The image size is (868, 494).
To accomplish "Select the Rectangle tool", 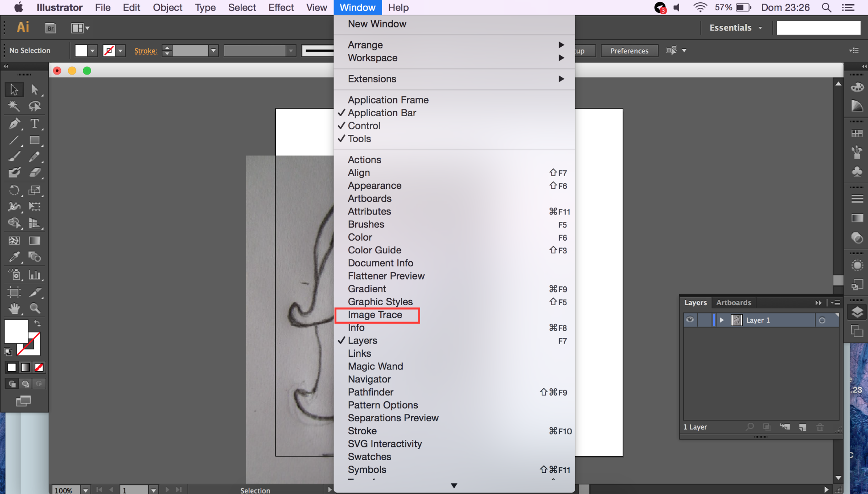I will 35,140.
